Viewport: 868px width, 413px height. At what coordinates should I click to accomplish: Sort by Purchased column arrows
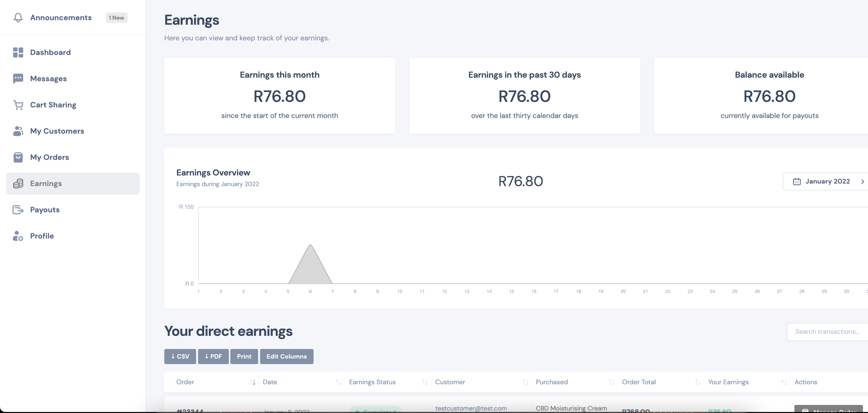pos(612,382)
